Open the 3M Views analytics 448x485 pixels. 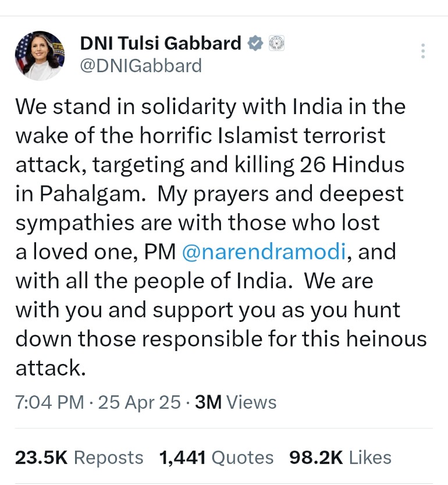236,402
